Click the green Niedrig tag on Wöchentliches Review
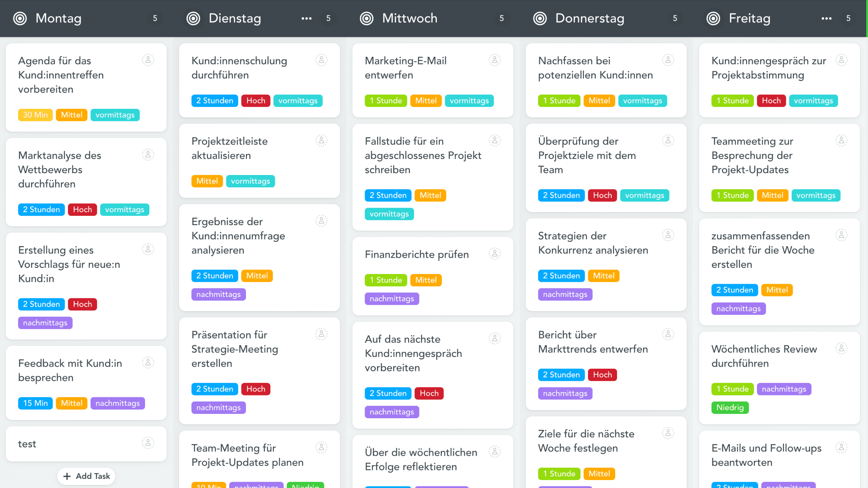 click(730, 408)
